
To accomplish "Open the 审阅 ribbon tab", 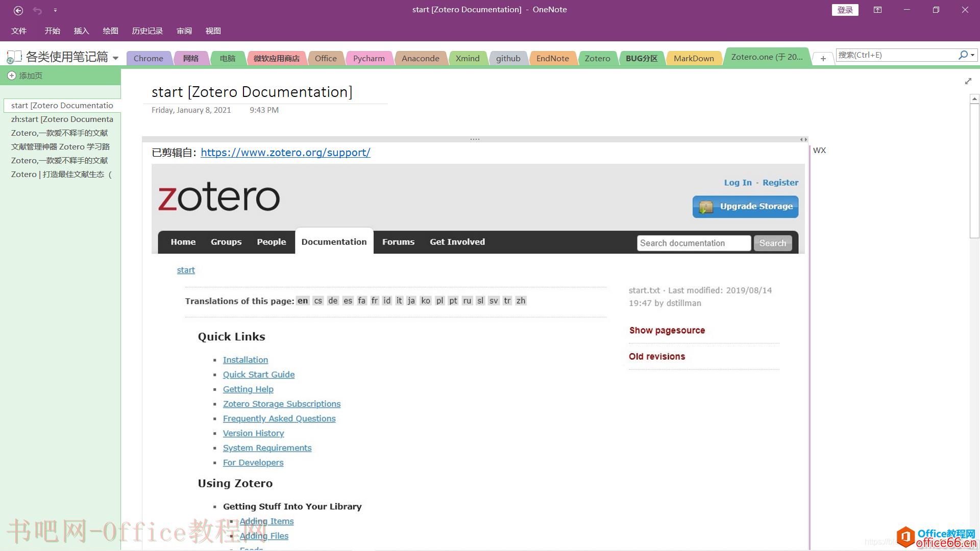I will tap(184, 31).
